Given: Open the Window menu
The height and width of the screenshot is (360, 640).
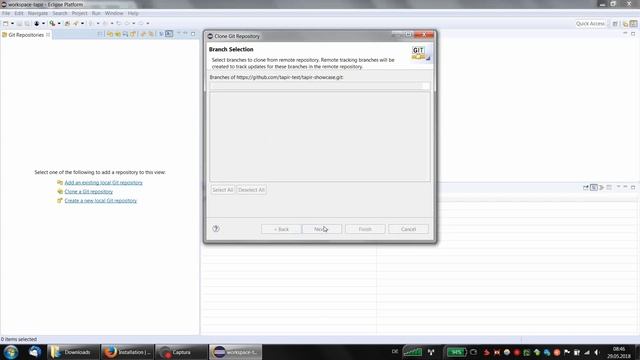Looking at the screenshot, I should [x=114, y=13].
